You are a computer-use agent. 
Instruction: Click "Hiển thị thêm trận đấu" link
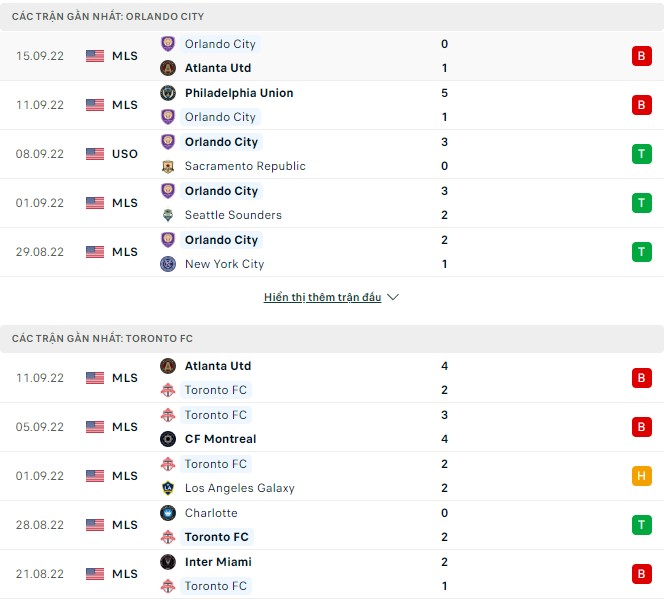(322, 298)
